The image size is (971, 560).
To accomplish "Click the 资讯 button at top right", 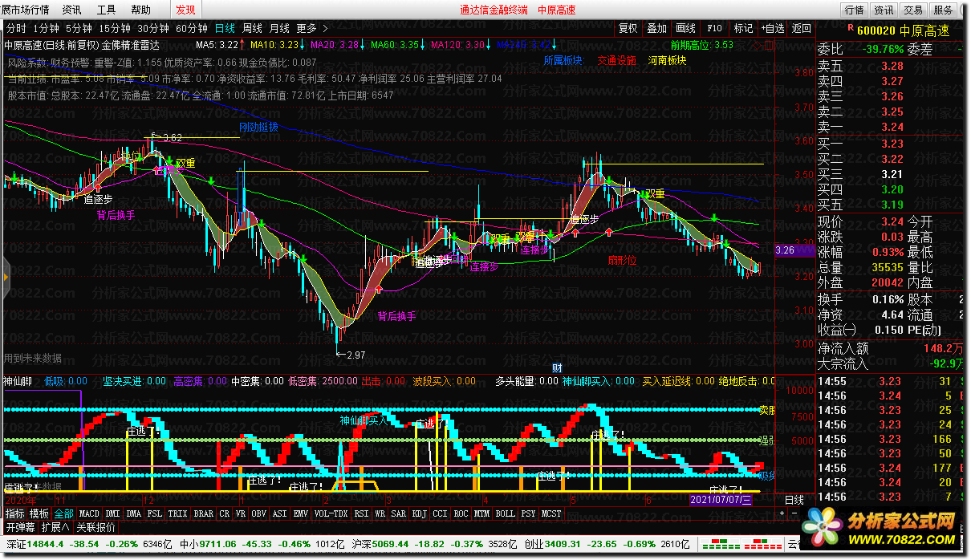I will 884,10.
